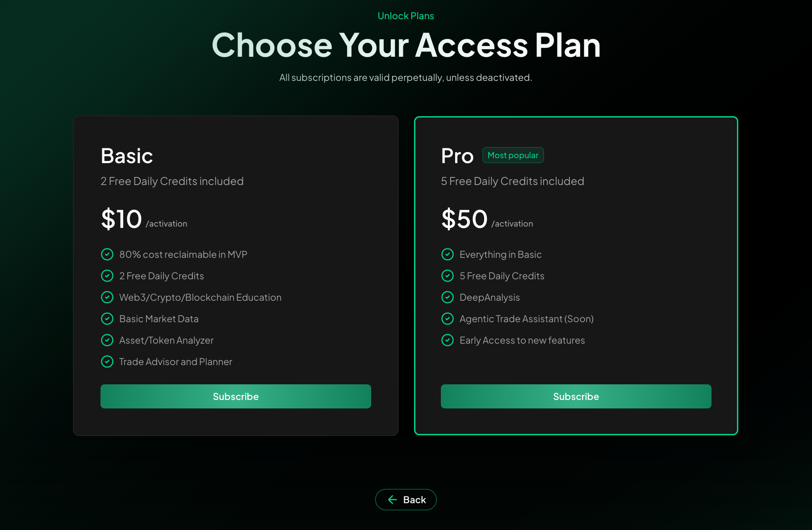Screen dimensions: 812x530
Task: Click the checkmark beside 80% cost reclaimable
Action: pyautogui.click(x=107, y=254)
